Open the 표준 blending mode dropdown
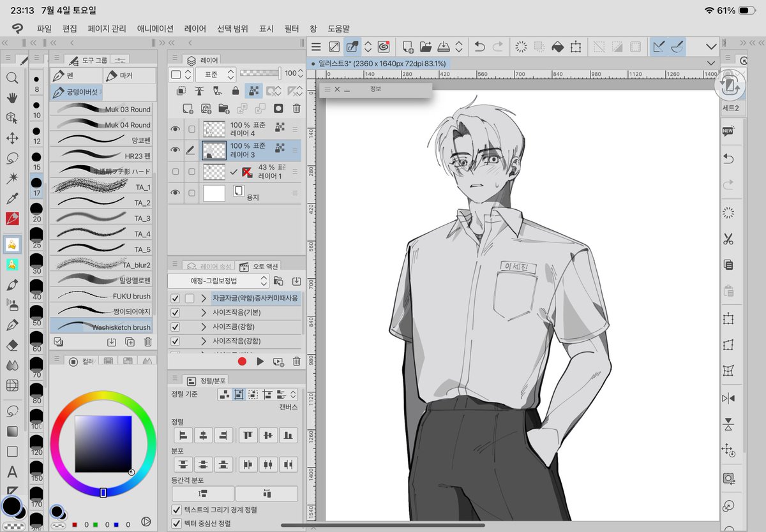 coord(216,74)
